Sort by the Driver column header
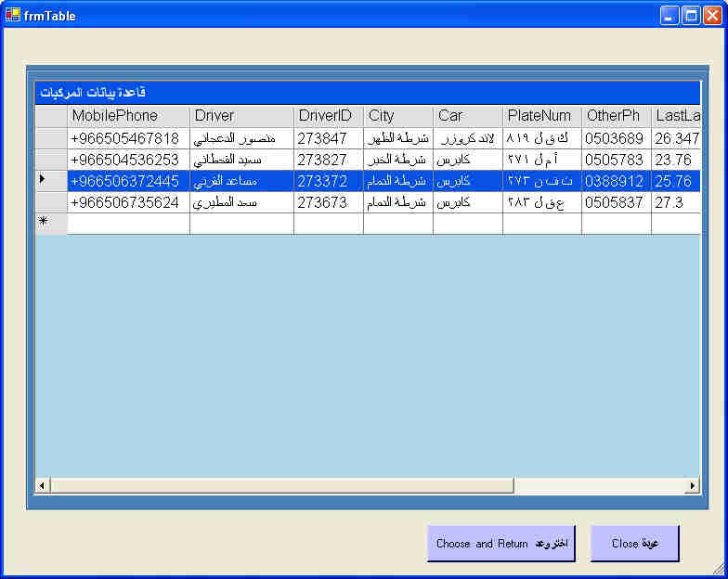Image resolution: width=728 pixels, height=579 pixels. click(x=241, y=116)
